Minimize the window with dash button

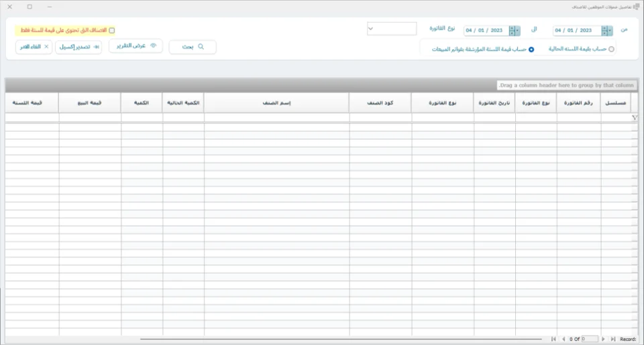point(49,7)
